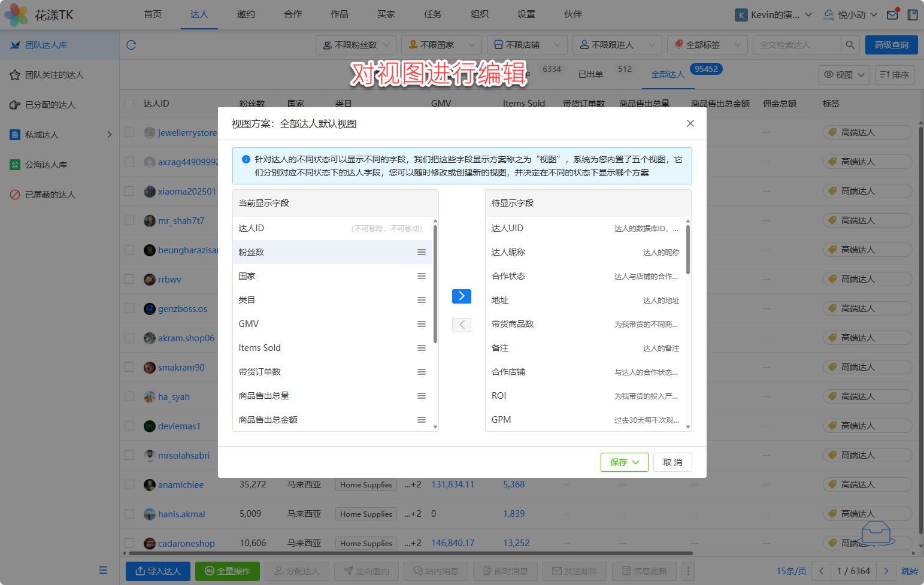The height and width of the screenshot is (585, 924).
Task: Close the 视图方案 dialog
Action: (690, 123)
